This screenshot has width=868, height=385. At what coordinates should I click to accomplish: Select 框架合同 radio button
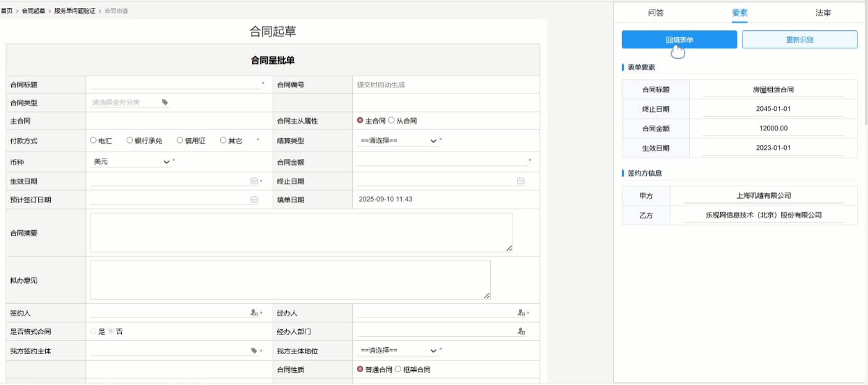click(399, 370)
